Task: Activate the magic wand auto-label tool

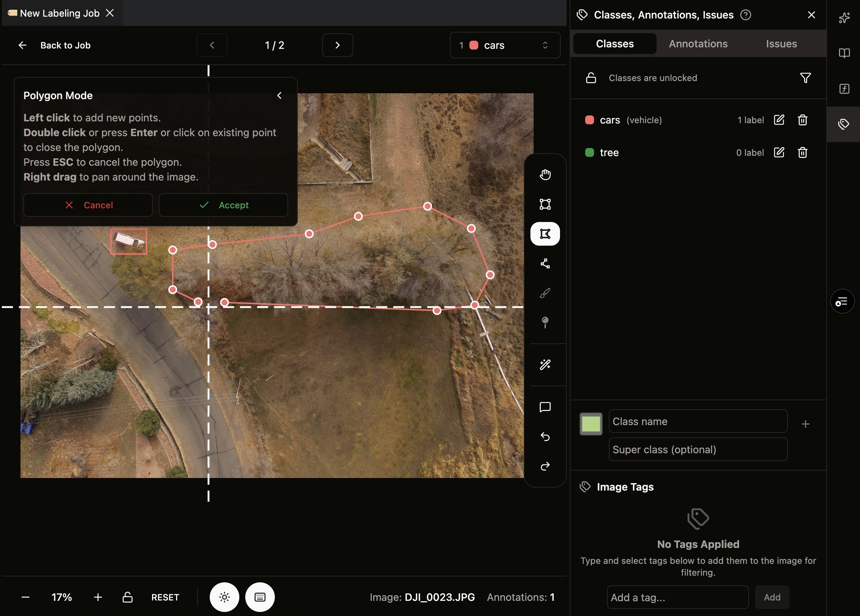Action: click(545, 365)
